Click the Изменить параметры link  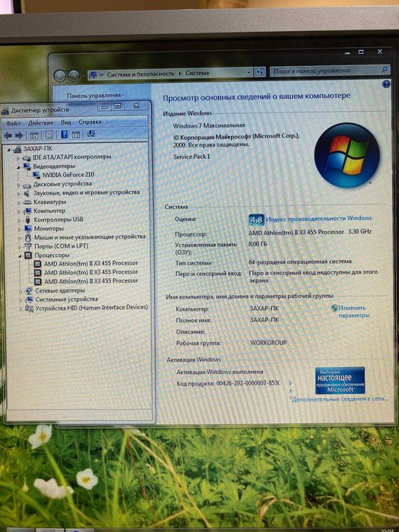[353, 312]
